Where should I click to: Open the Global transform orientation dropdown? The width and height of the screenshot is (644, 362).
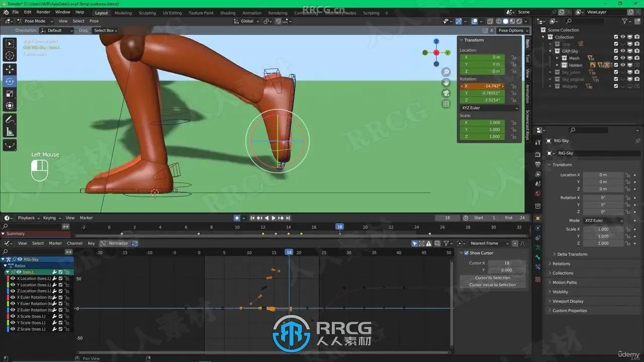[x=247, y=21]
